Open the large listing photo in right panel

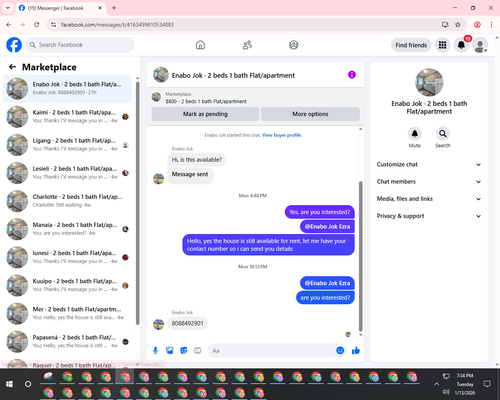[x=429, y=82]
